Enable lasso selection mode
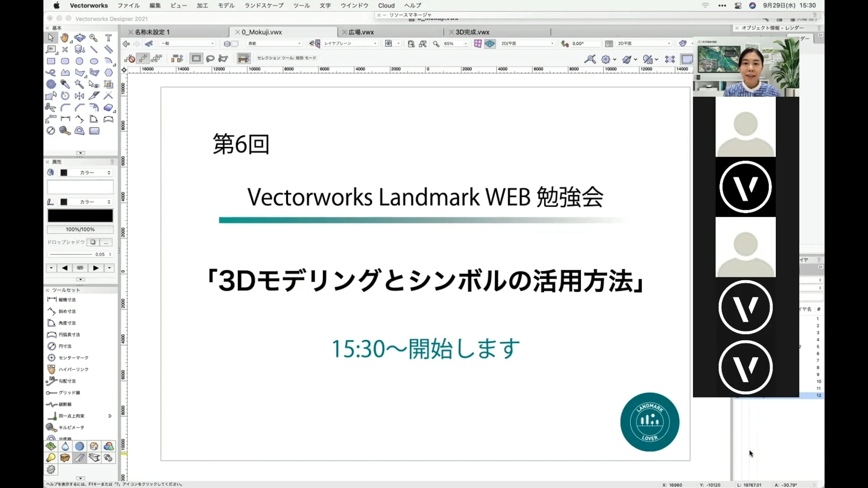 210,58
